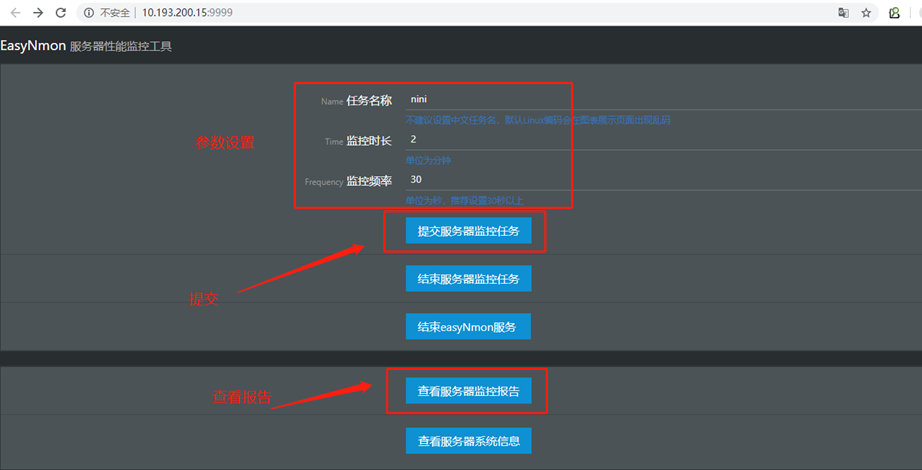Edit the task name field containing nini

click(x=664, y=99)
